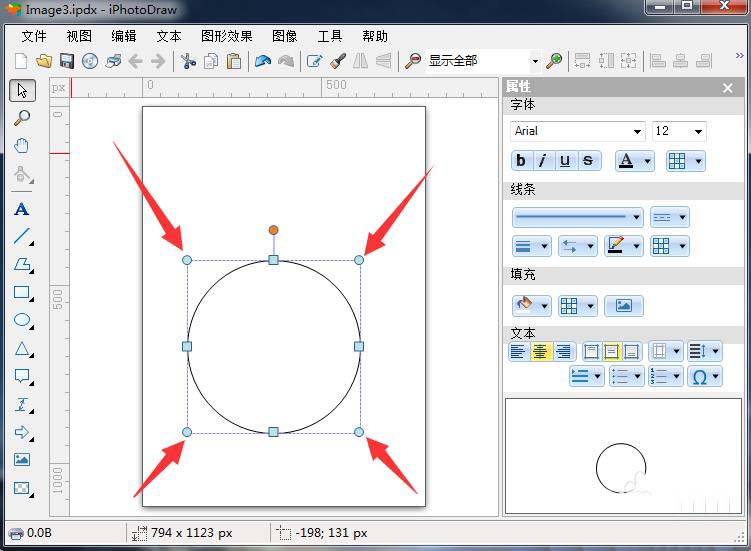Select the insert image tool
Image resolution: width=751 pixels, height=551 pixels.
click(x=22, y=460)
